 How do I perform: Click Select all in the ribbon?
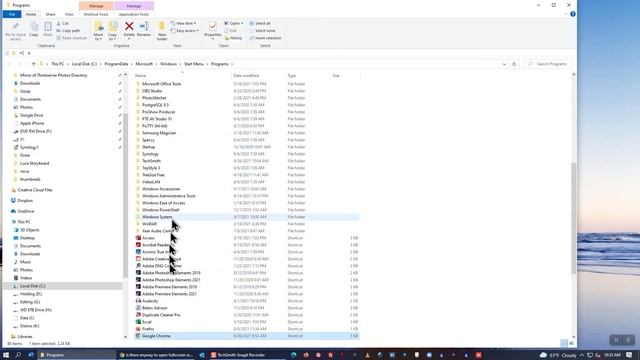click(260, 23)
